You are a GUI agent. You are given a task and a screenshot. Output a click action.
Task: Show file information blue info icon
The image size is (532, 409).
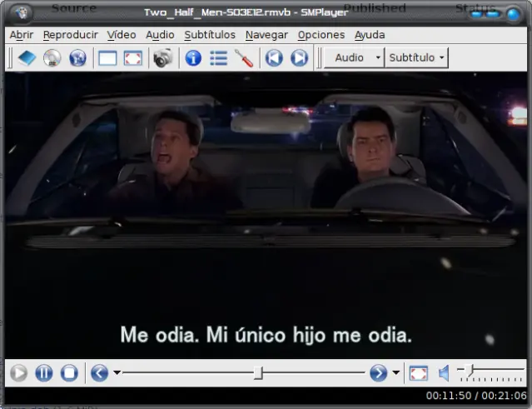193,58
